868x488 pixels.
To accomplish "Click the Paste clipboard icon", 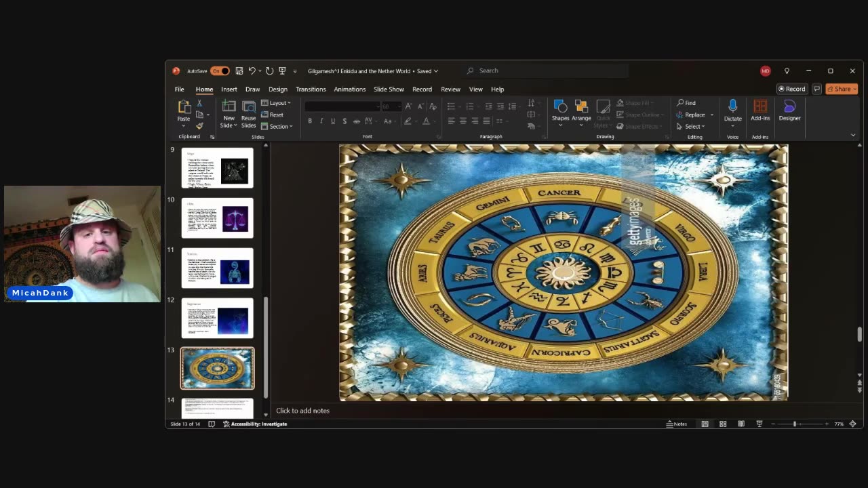I will [x=184, y=107].
